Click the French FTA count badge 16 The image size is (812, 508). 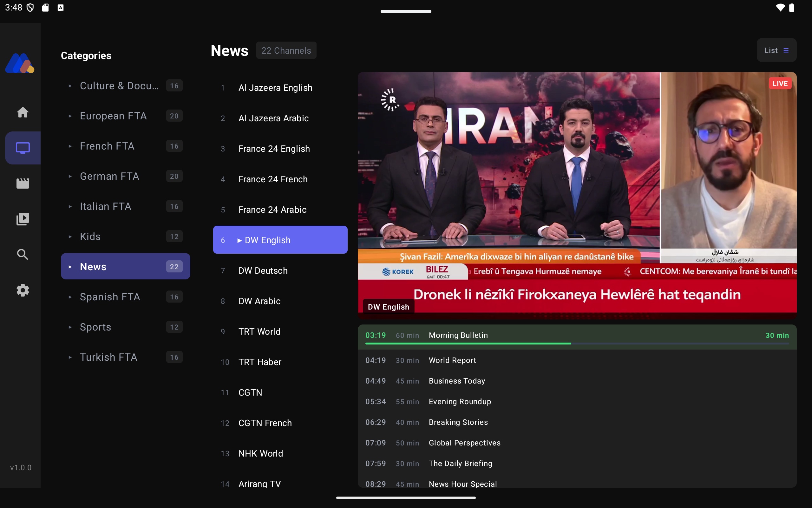pyautogui.click(x=174, y=146)
